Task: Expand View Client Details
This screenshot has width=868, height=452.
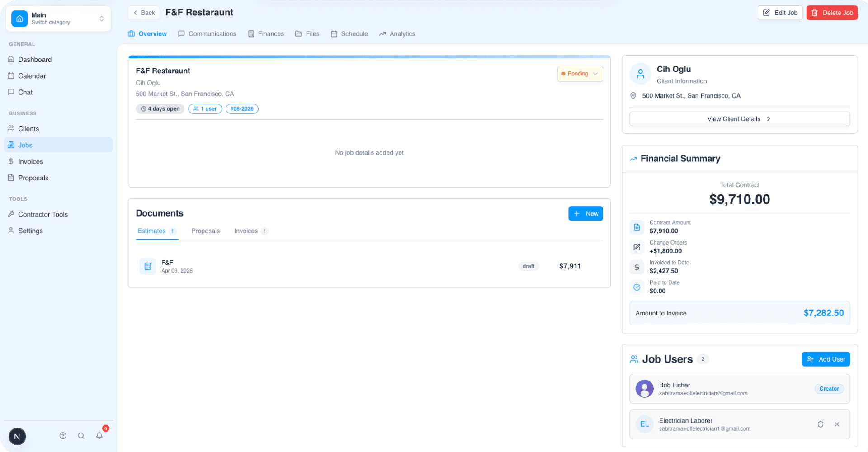Action: [x=739, y=118]
